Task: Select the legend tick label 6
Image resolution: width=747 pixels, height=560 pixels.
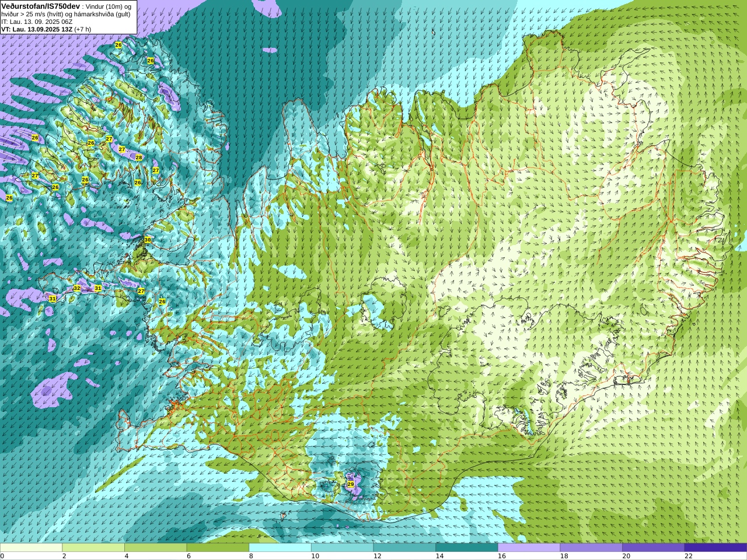Action: (x=189, y=556)
